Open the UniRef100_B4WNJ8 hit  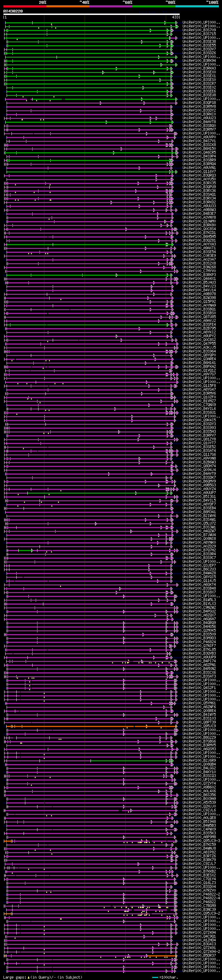[199, 848]
